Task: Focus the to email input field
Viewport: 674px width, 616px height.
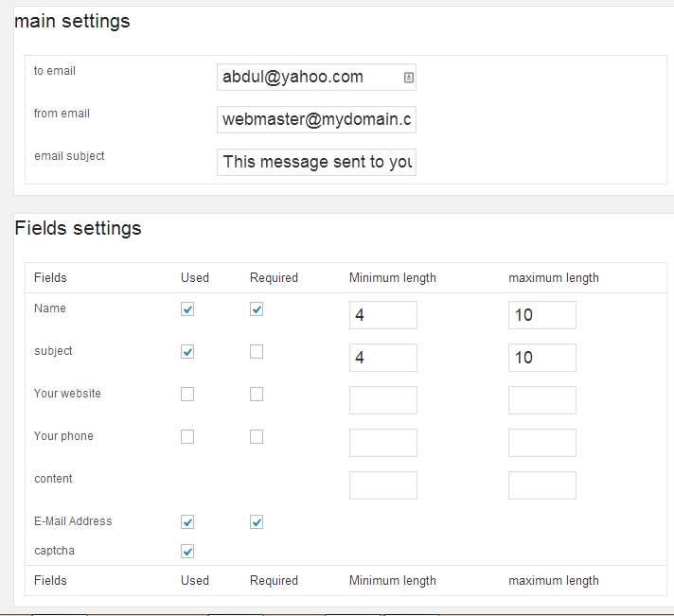Action: [x=316, y=78]
